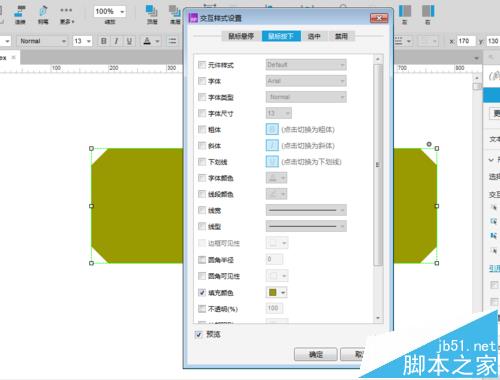Click the 填充颜色 olive color swatch
Viewport: 500px width, 380px height.
tap(273, 292)
